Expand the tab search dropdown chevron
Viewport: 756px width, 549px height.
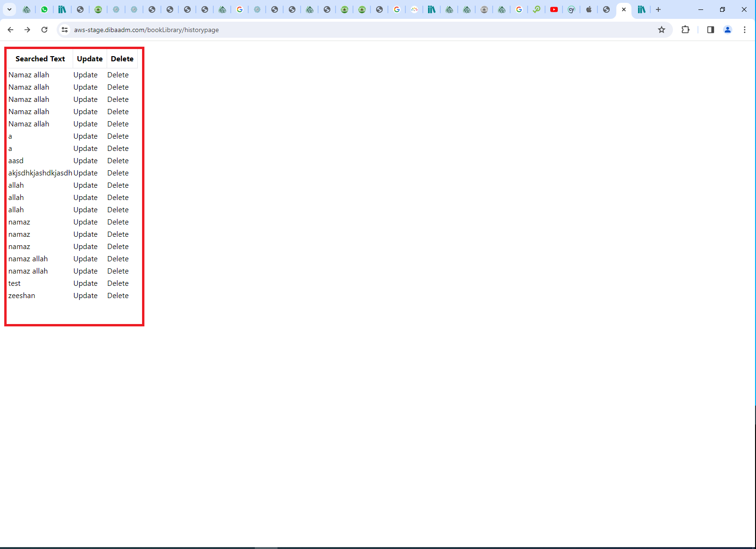pyautogui.click(x=9, y=9)
